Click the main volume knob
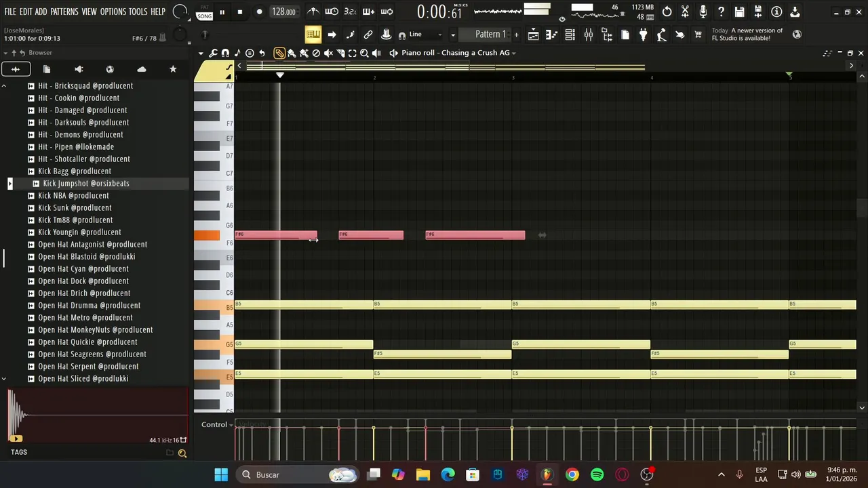The image size is (868, 488). pyautogui.click(x=180, y=12)
